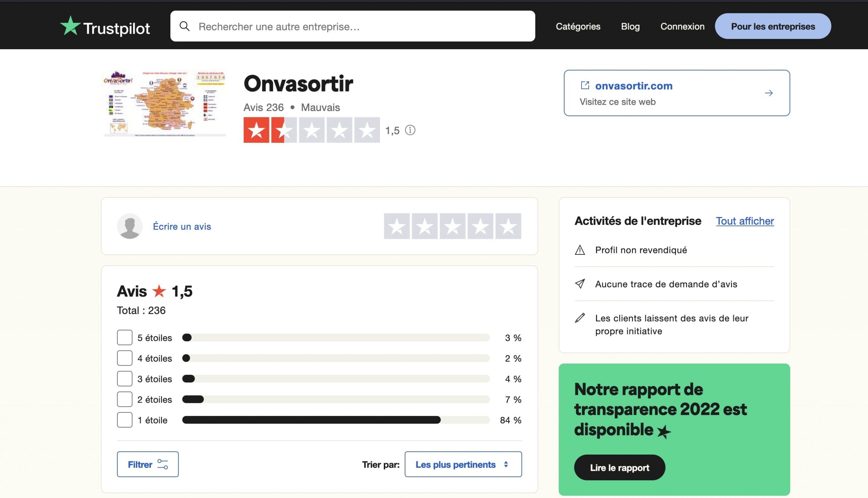Click the Lire le rapport button

619,467
